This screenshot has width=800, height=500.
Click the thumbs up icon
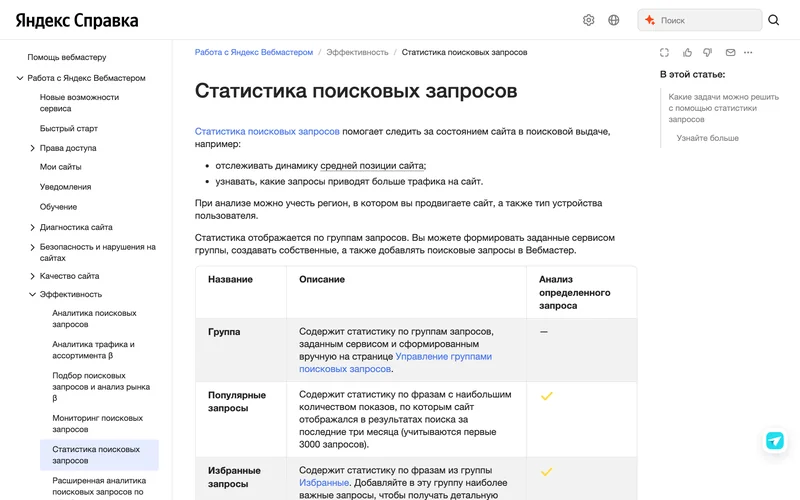tap(687, 53)
